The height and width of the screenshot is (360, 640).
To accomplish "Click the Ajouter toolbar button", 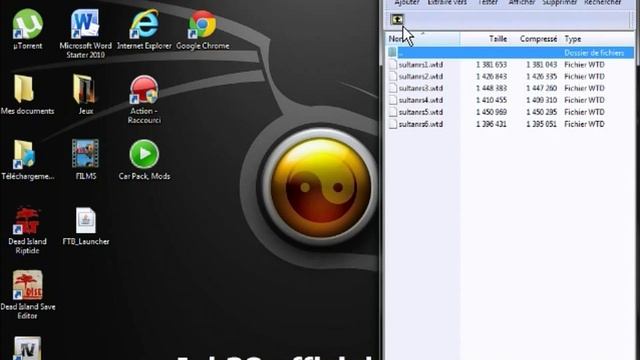I will pyautogui.click(x=407, y=3).
